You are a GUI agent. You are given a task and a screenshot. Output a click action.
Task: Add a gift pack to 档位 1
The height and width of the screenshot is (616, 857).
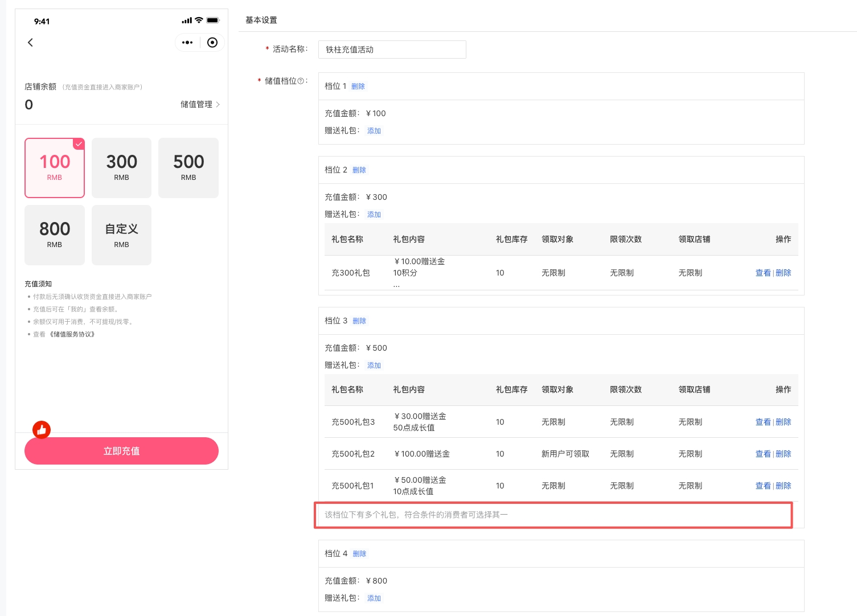click(374, 131)
